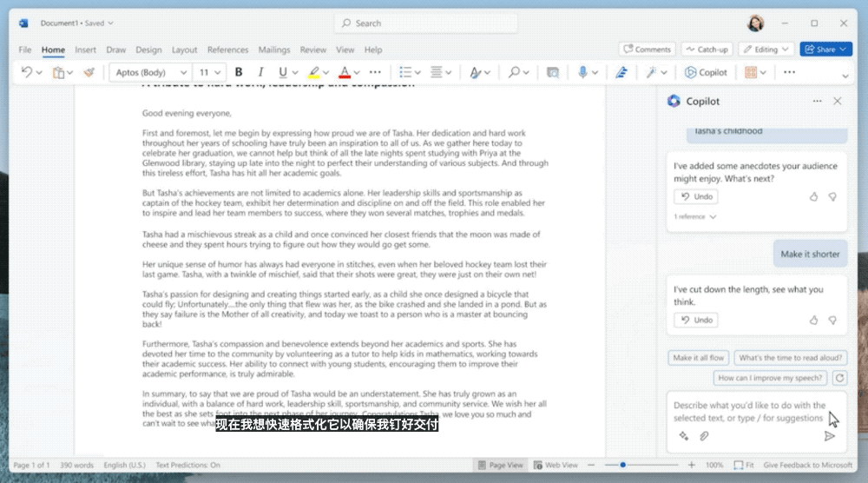Switch to the Layout tab
The height and width of the screenshot is (483, 868).
click(x=184, y=50)
